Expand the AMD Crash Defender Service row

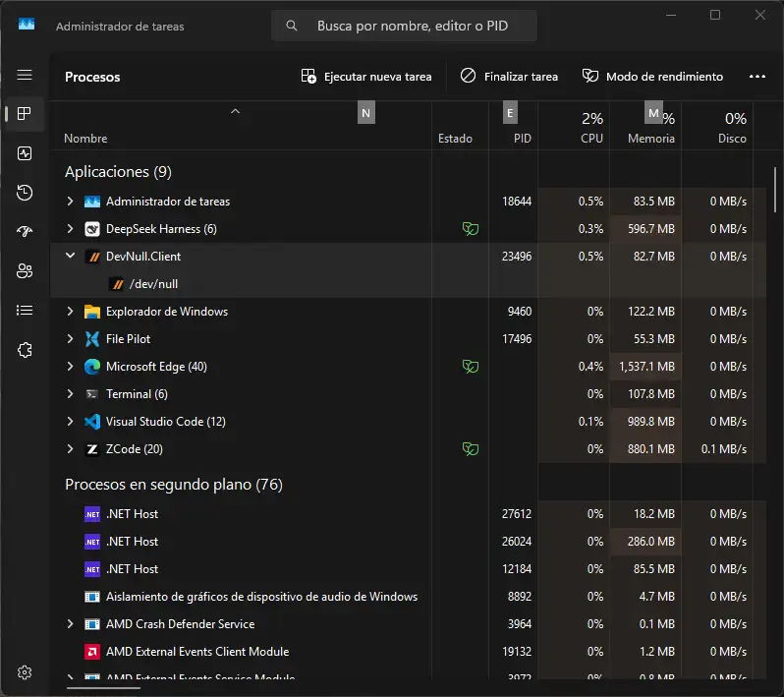pos(70,624)
